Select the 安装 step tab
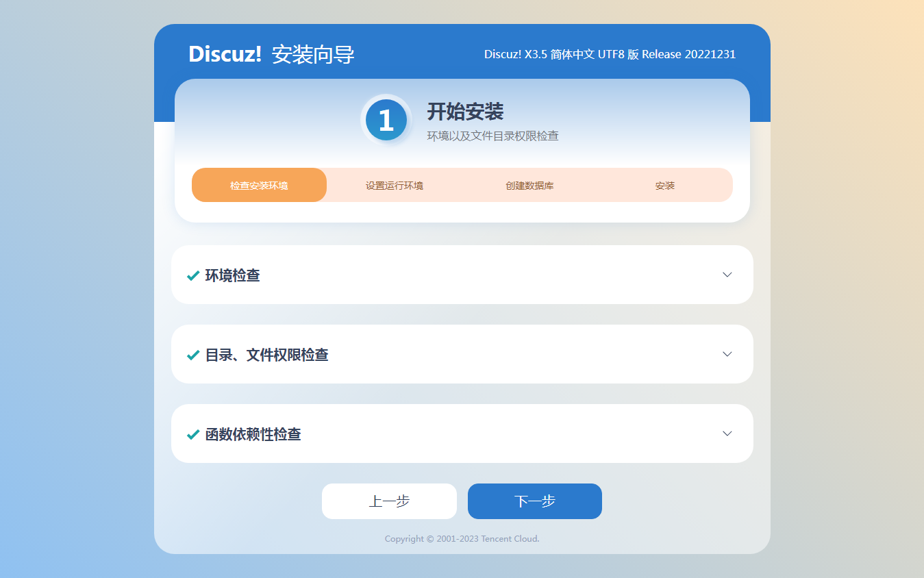 (665, 185)
